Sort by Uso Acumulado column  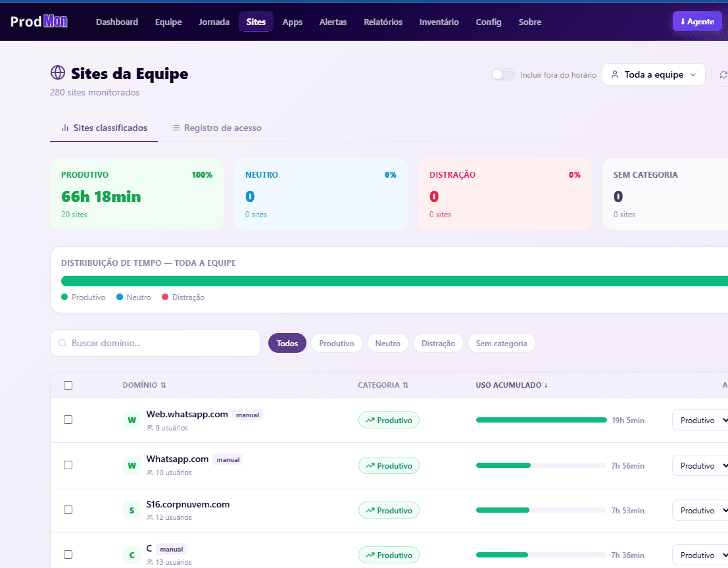point(512,385)
